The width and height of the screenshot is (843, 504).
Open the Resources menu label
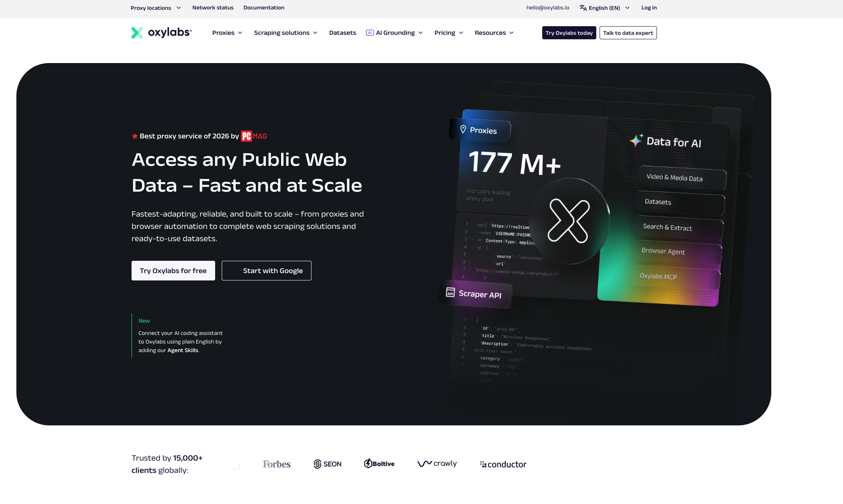click(x=490, y=33)
